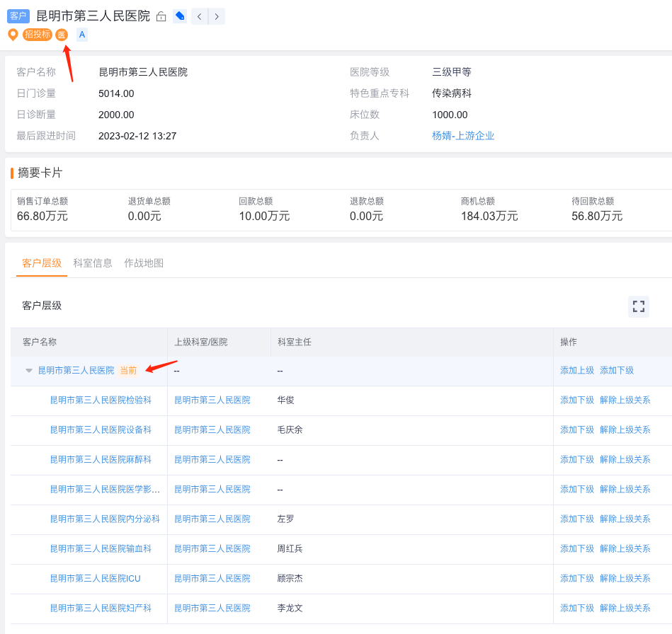Click the blue tag icon in header
Screen dimensions: 672x634
(180, 16)
